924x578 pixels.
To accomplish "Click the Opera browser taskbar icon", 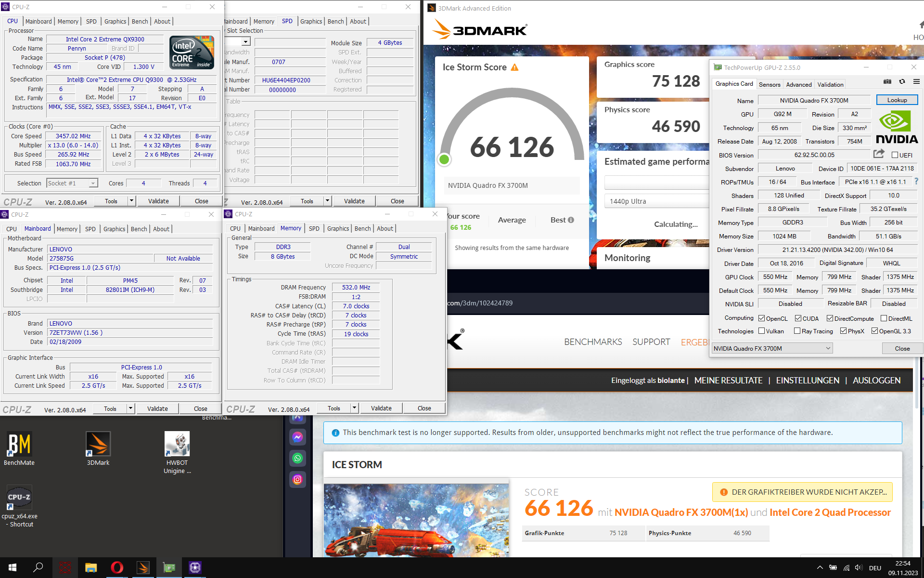I will [x=117, y=567].
